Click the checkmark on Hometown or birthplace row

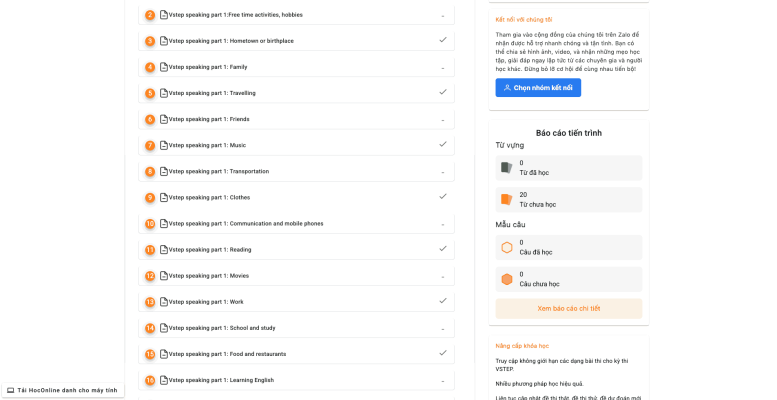443,40
